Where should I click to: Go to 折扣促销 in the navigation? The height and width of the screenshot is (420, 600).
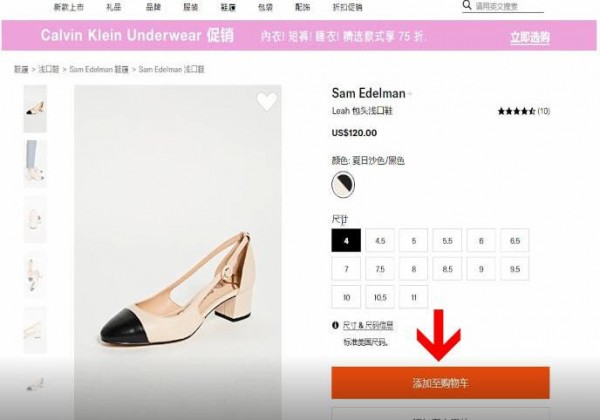coord(347,7)
